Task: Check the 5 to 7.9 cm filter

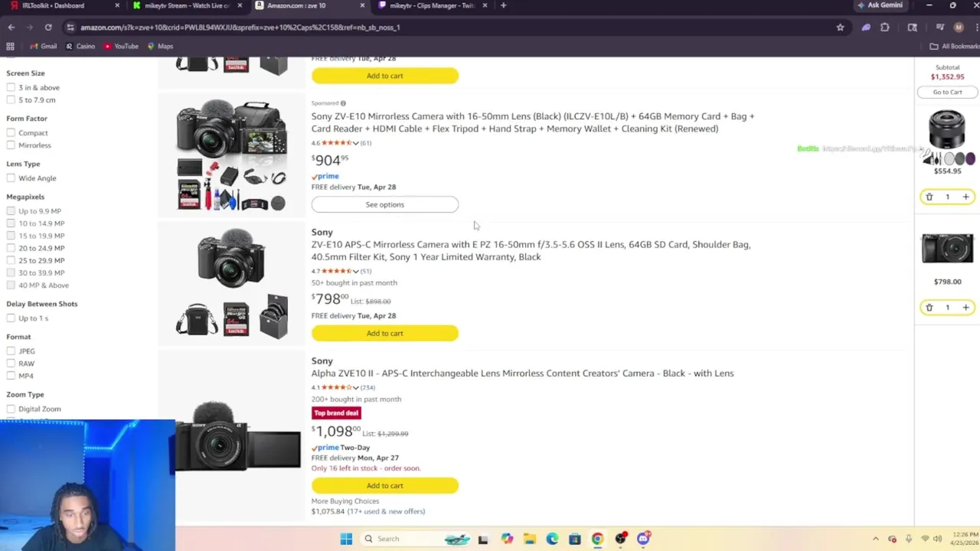Action: 11,99
